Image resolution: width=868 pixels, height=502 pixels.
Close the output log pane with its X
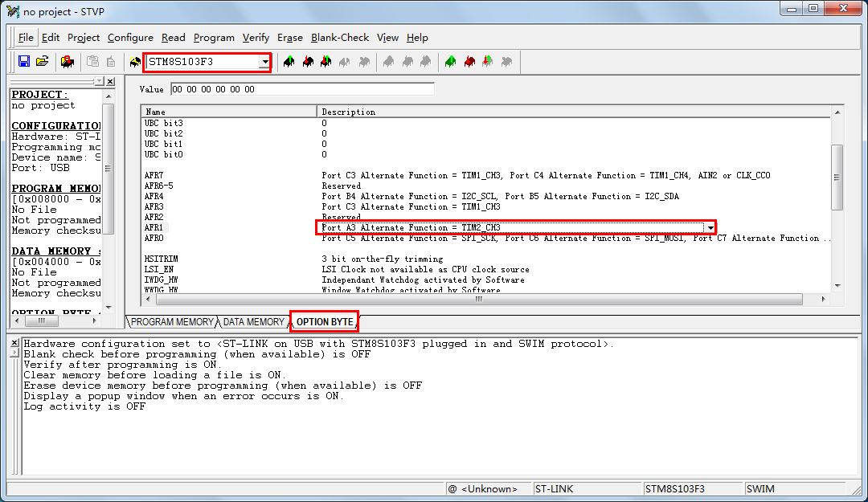14,343
